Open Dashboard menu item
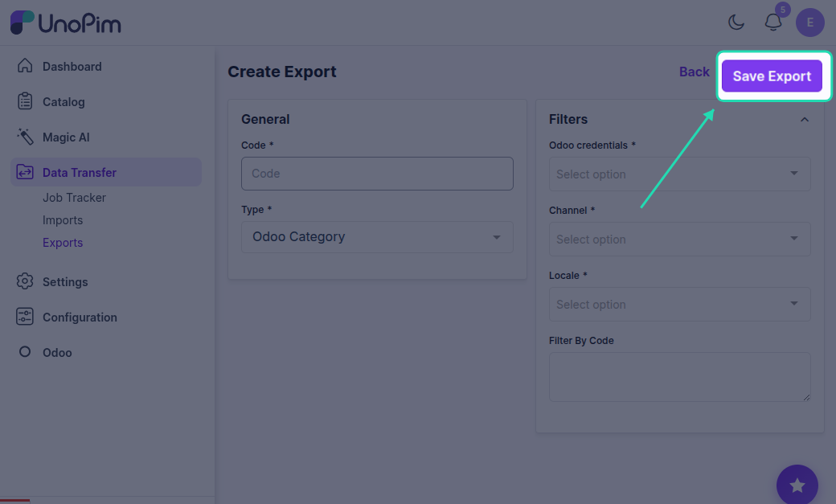 point(72,67)
